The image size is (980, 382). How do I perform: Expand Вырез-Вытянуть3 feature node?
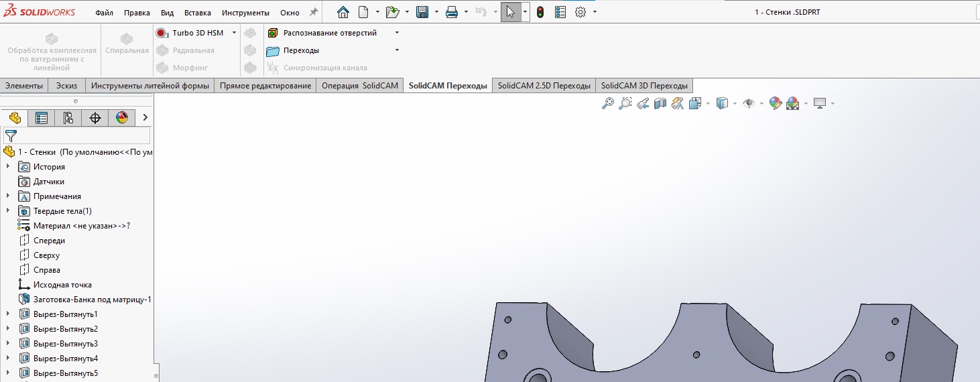(x=8, y=344)
